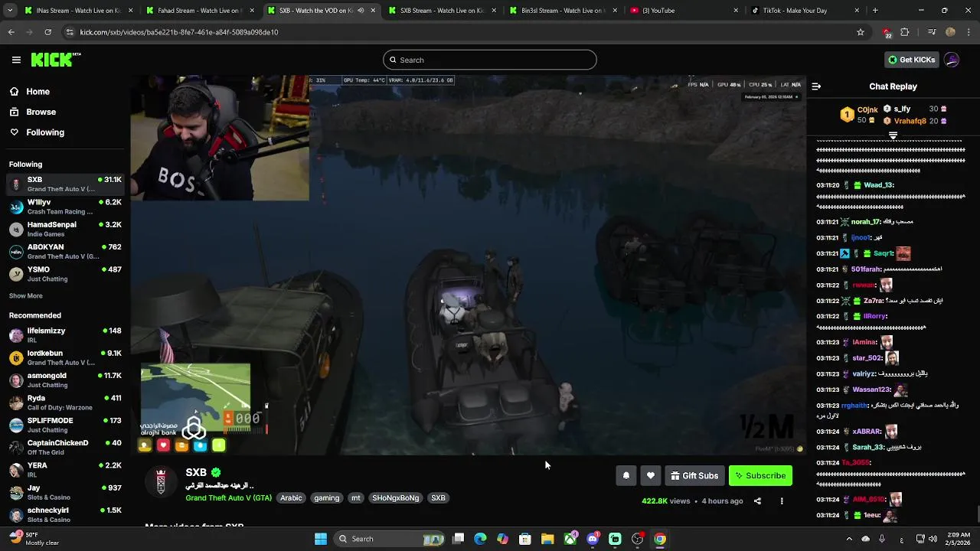Image resolution: width=980 pixels, height=551 pixels.
Task: Select the gaming tag
Action: (x=326, y=497)
